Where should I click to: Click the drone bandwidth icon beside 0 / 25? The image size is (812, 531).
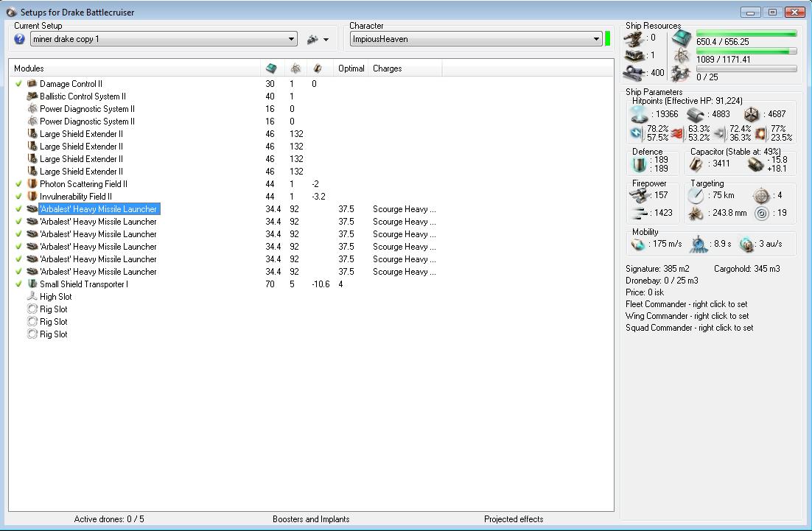tap(681, 74)
